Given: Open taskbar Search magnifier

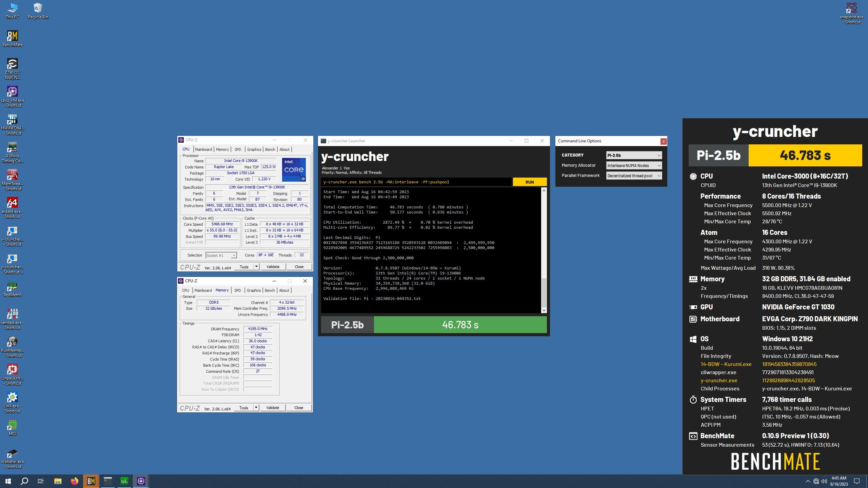Looking at the screenshot, I should (x=24, y=481).
